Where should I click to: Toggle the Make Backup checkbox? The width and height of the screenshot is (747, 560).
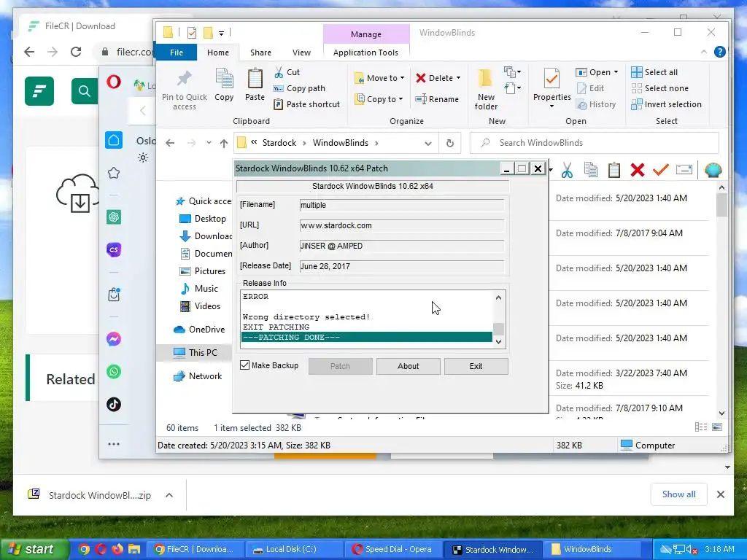click(245, 365)
